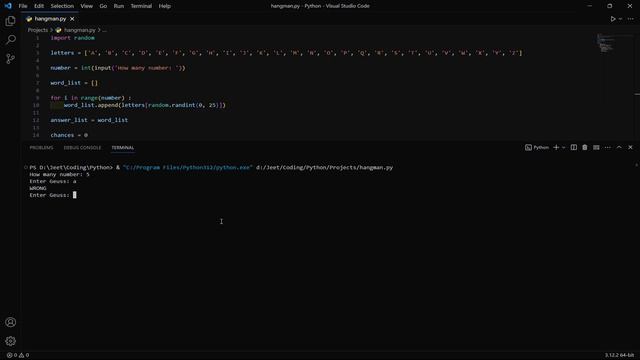Expand the breadcrumb ellipsis symbol
This screenshot has width=640, height=360.
point(104,30)
